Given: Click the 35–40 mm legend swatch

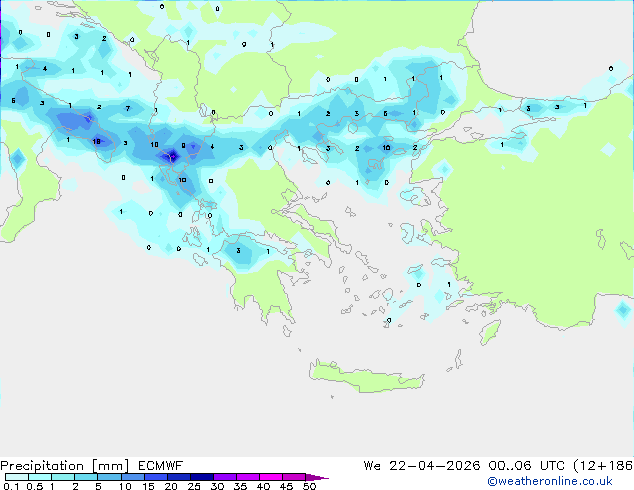Looking at the screenshot, I should pyautogui.click(x=247, y=477).
